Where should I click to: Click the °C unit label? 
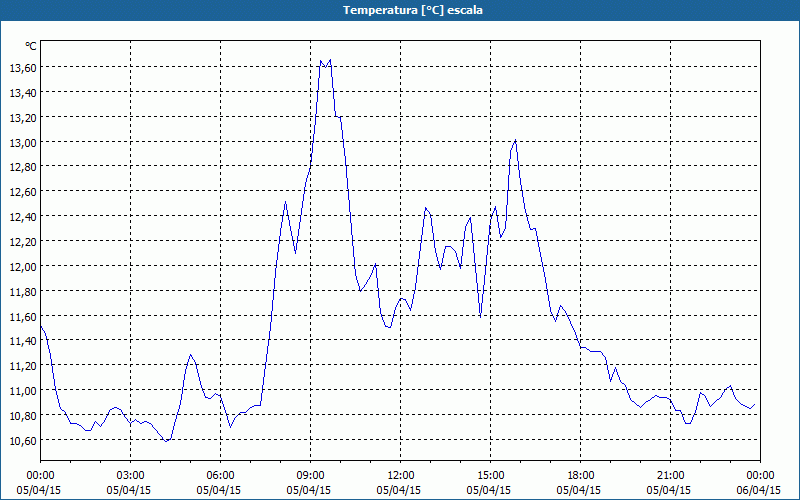tap(31, 46)
